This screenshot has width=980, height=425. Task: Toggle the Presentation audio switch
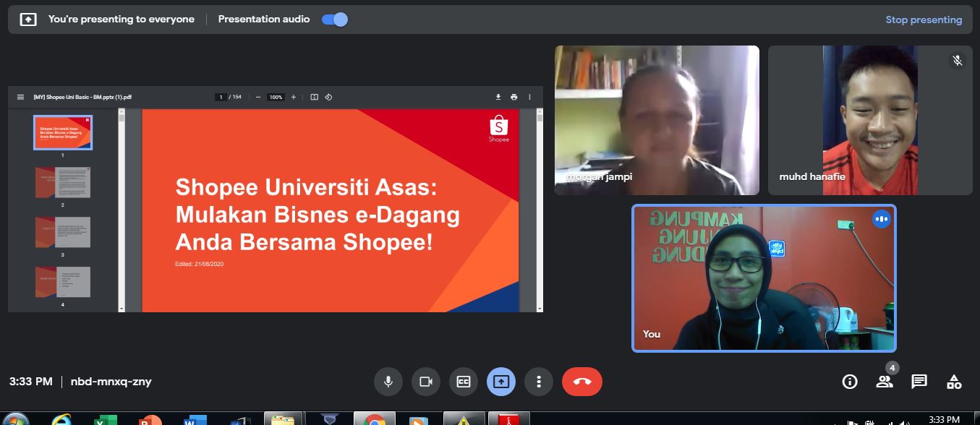click(x=335, y=20)
